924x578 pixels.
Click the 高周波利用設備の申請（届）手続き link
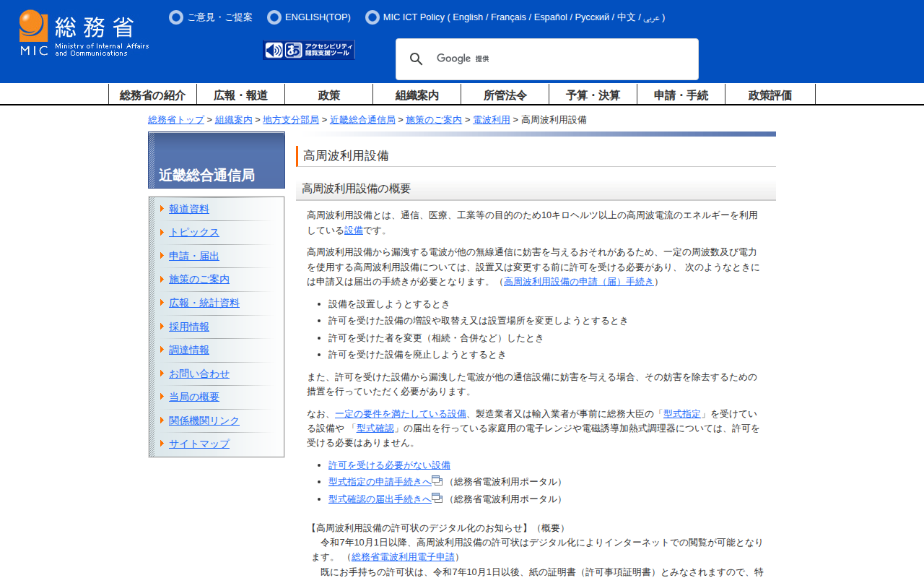[x=578, y=282]
